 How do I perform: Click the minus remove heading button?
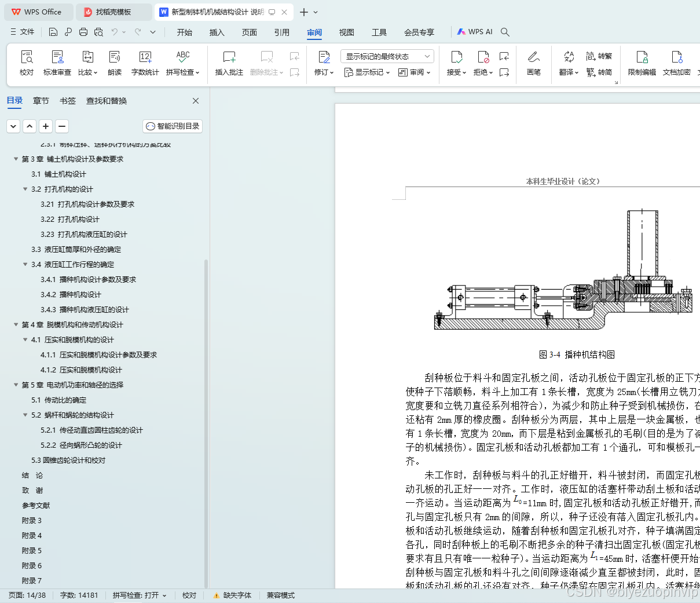tap(62, 126)
